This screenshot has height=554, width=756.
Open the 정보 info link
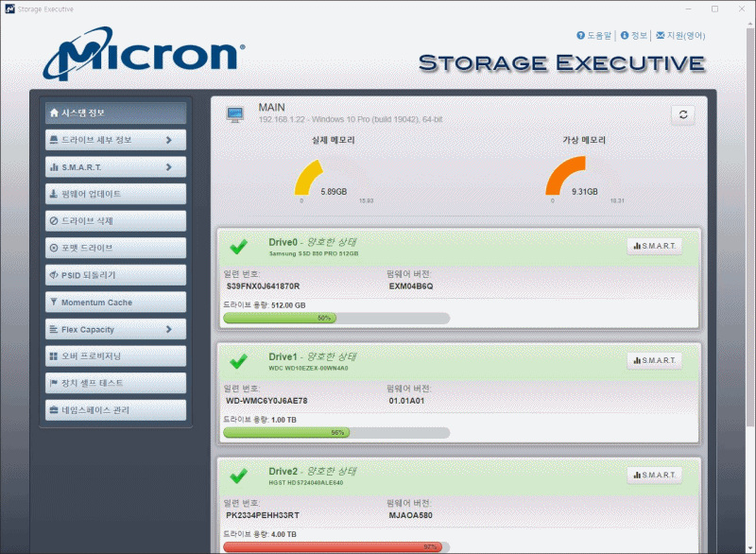point(633,36)
